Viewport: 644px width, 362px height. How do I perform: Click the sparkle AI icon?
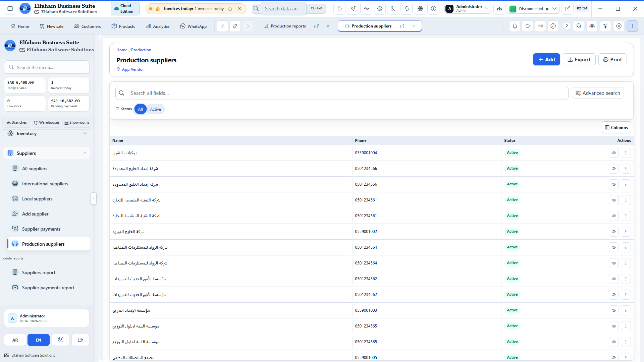pyautogui.click(x=605, y=26)
